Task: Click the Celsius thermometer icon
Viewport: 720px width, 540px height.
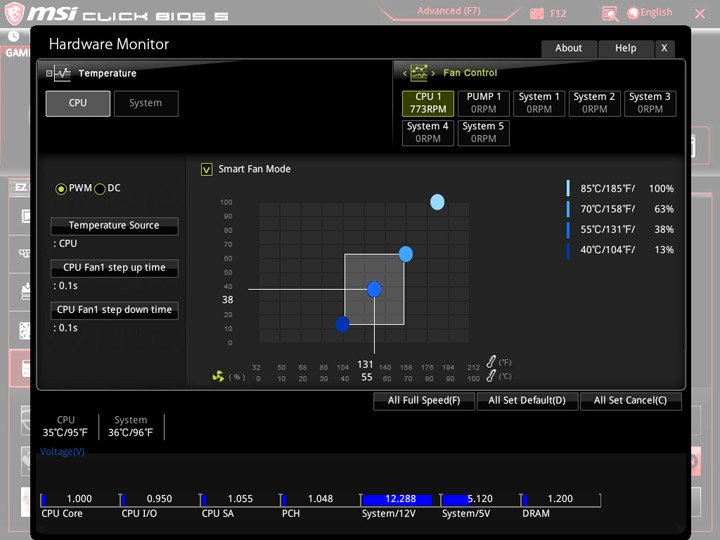Action: pyautogui.click(x=491, y=376)
